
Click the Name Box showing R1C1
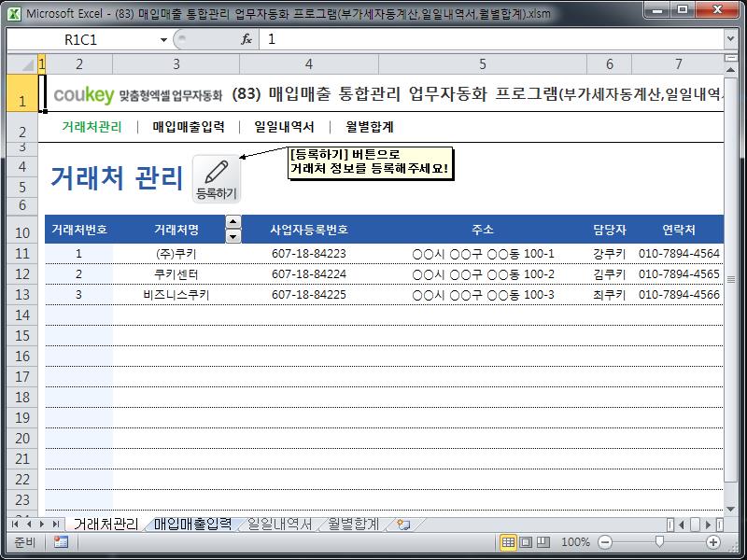(81, 39)
